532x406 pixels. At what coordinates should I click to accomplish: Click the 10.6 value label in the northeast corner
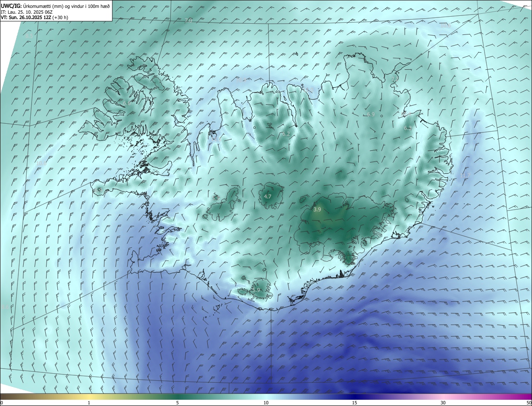coord(446,26)
